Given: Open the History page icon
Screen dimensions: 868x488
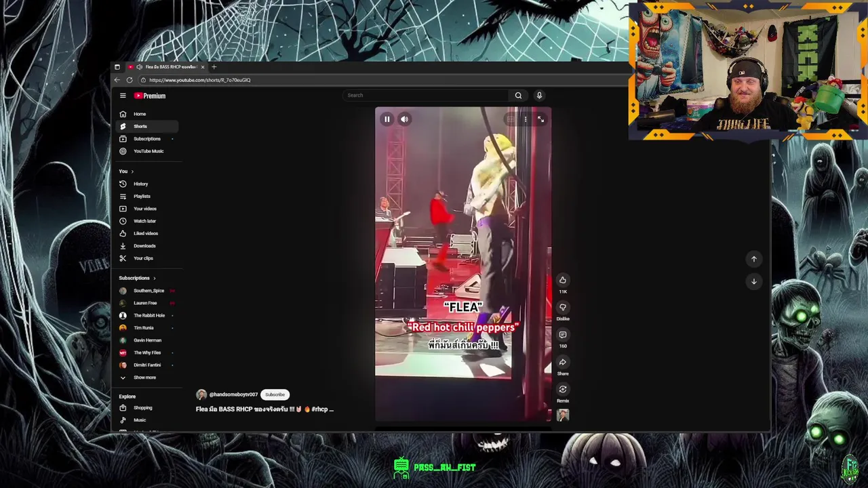Looking at the screenshot, I should 123,184.
